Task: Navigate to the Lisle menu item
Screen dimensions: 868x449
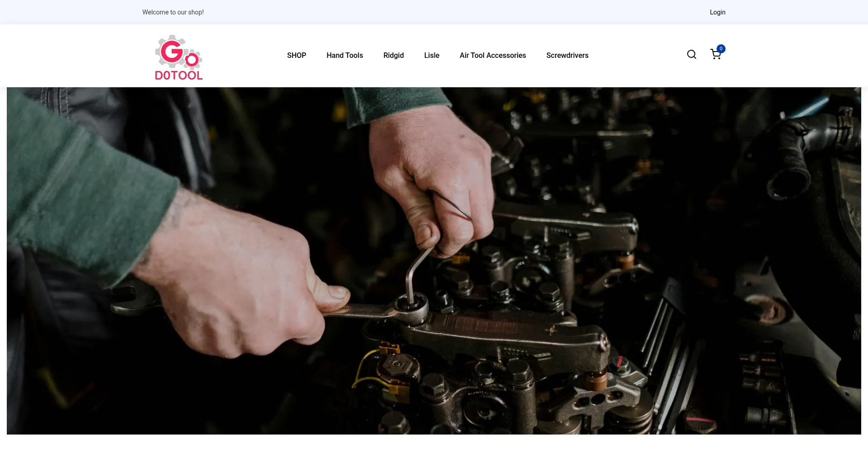Action: pyautogui.click(x=431, y=55)
